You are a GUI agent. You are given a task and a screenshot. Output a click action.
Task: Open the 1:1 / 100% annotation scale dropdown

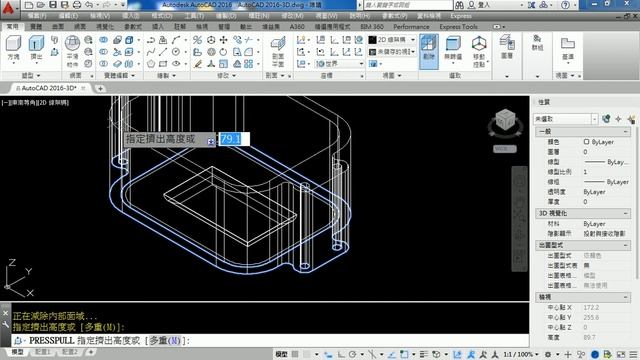point(521,354)
